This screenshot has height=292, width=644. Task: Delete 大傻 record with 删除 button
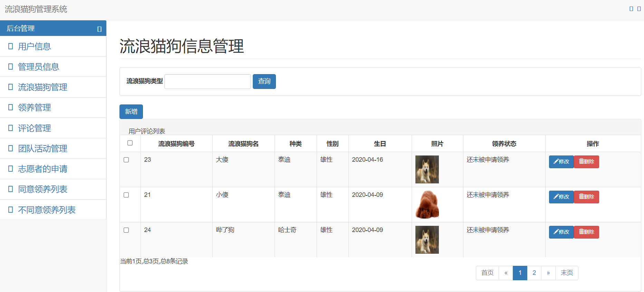tap(586, 162)
